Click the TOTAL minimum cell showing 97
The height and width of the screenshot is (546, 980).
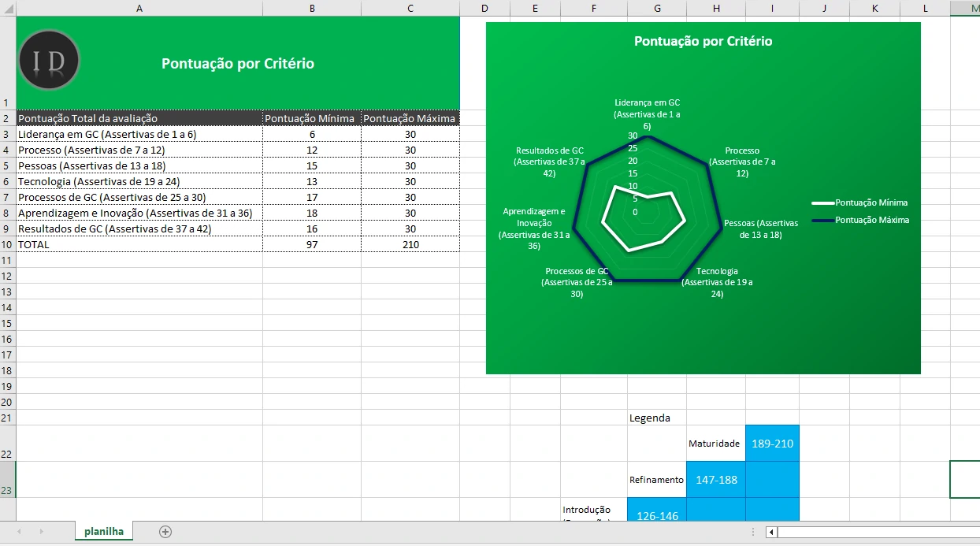(312, 244)
